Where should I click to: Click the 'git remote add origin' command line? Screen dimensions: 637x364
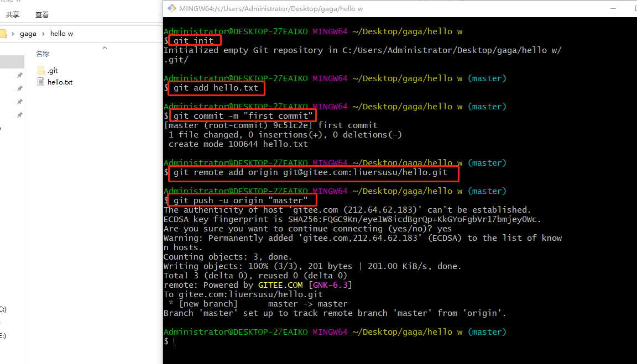coord(310,172)
